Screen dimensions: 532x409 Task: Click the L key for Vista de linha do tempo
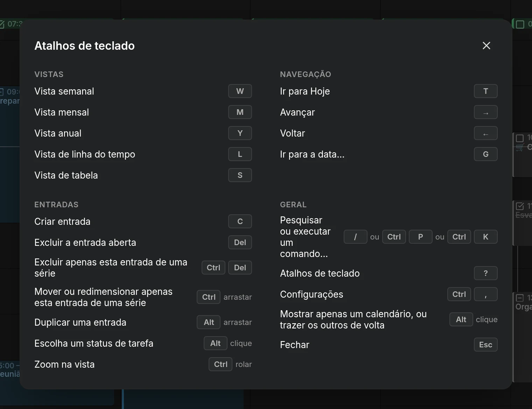pyautogui.click(x=240, y=154)
